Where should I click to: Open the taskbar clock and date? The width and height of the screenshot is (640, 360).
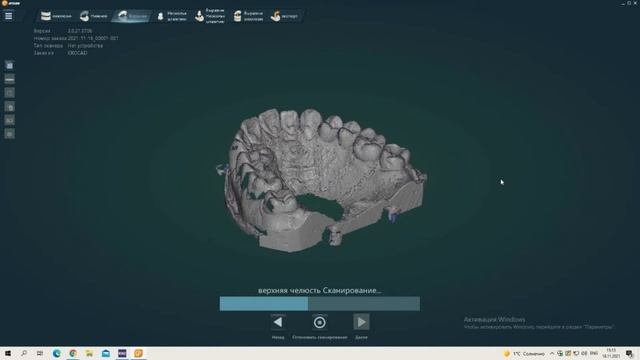pos(611,353)
